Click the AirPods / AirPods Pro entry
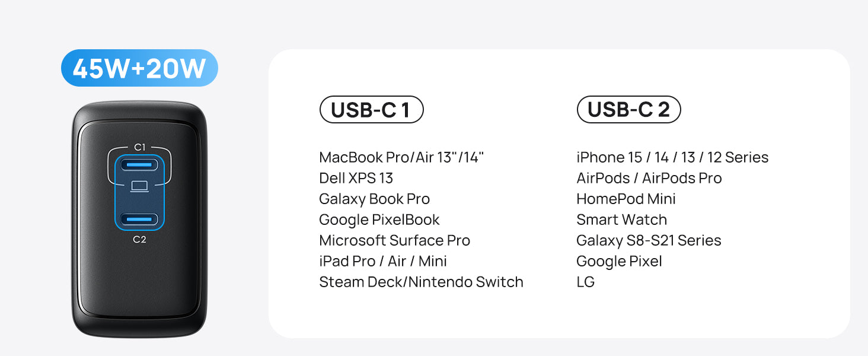868x356 pixels. point(649,178)
